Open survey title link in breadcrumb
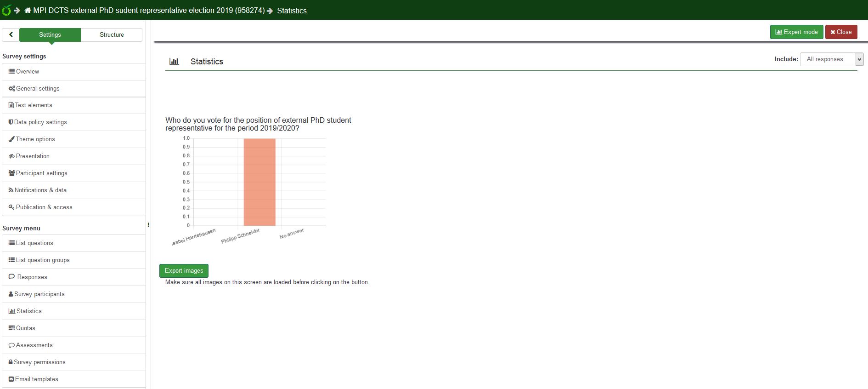Image resolution: width=868 pixels, height=389 pixels. (x=149, y=10)
